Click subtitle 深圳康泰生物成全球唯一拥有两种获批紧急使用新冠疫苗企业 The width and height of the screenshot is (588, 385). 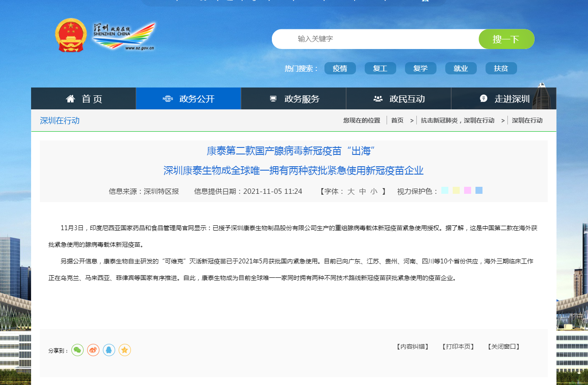294,171
